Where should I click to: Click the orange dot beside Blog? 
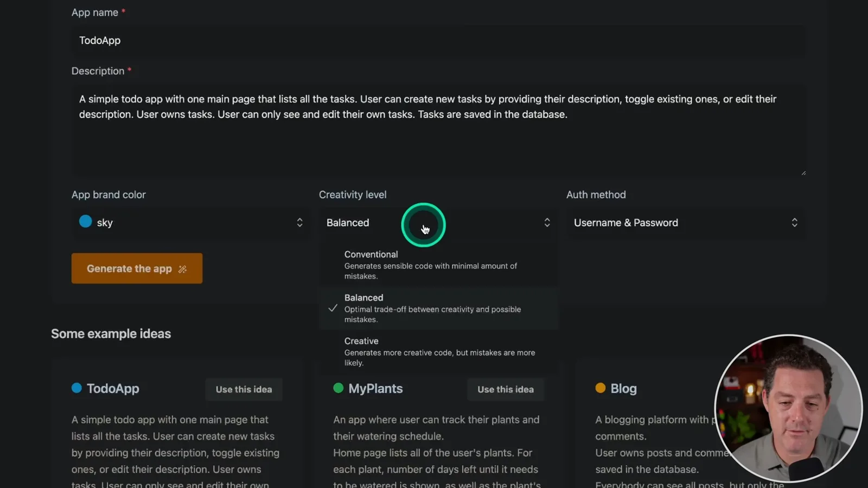coord(600,388)
